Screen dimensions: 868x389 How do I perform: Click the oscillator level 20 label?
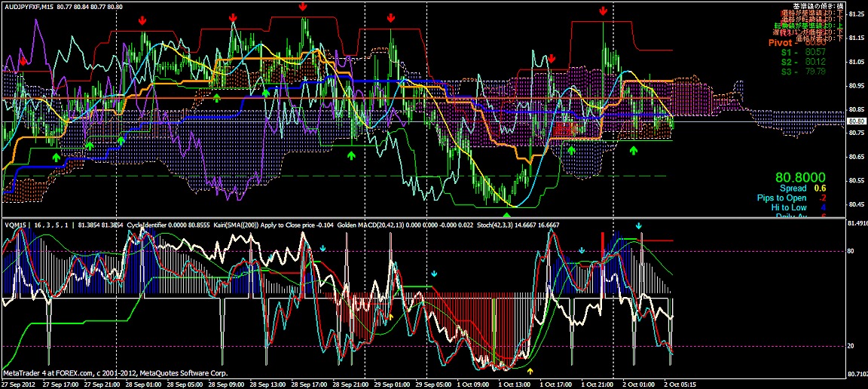850,346
